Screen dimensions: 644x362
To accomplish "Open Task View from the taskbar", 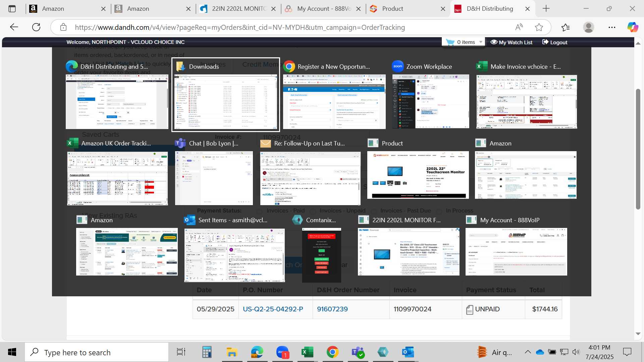I will [x=181, y=352].
